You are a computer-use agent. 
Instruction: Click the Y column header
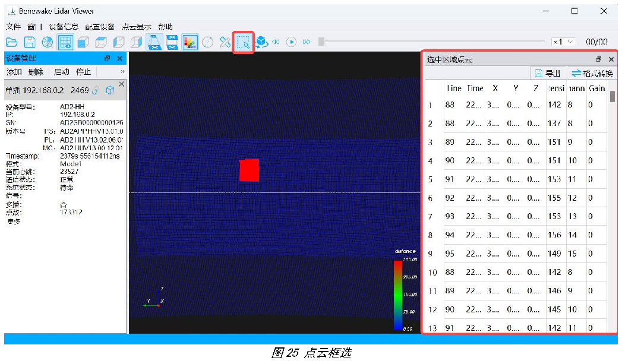click(516, 88)
